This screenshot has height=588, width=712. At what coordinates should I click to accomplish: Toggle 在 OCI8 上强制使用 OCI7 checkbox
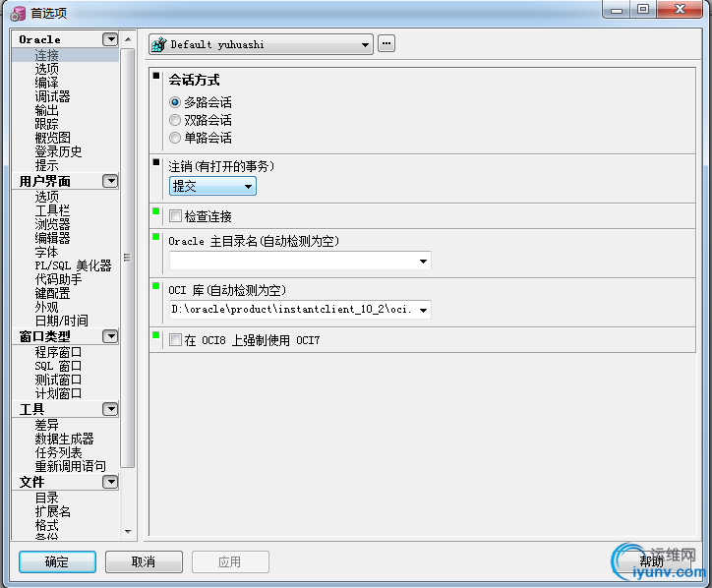point(175,339)
